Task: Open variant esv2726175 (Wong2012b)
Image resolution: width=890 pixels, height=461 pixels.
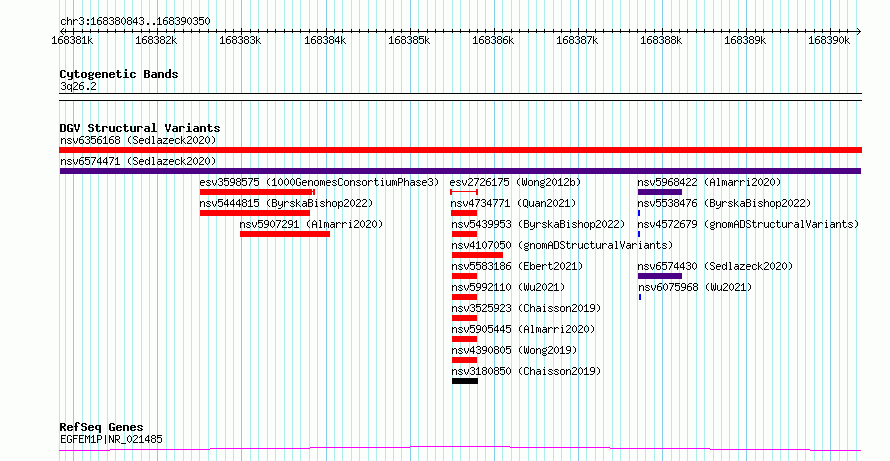Action: pyautogui.click(x=515, y=182)
